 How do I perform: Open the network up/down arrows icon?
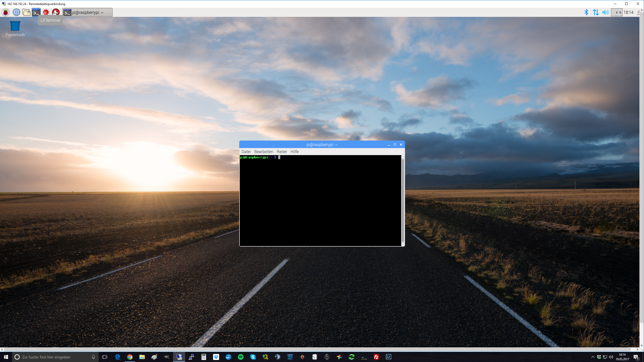tap(596, 12)
